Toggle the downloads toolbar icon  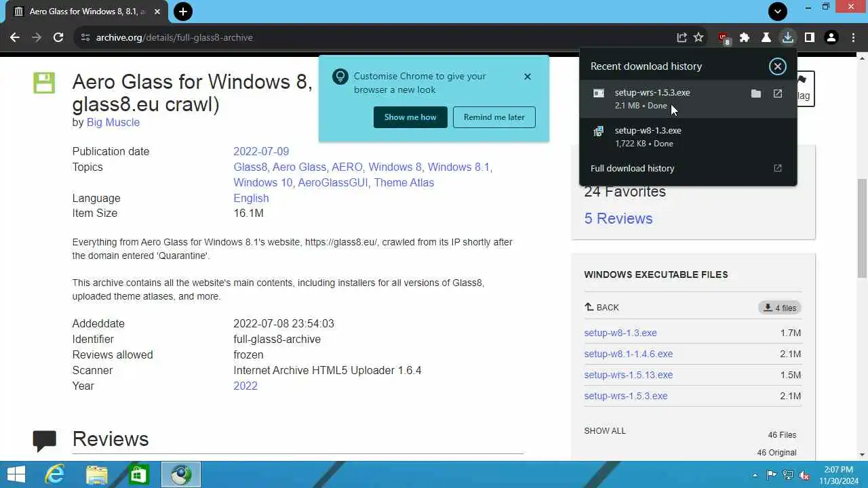click(787, 37)
